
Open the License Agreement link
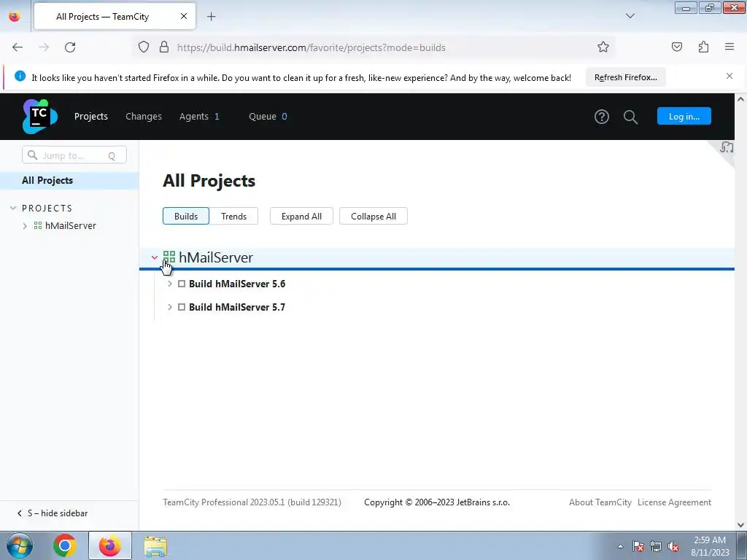pyautogui.click(x=674, y=502)
